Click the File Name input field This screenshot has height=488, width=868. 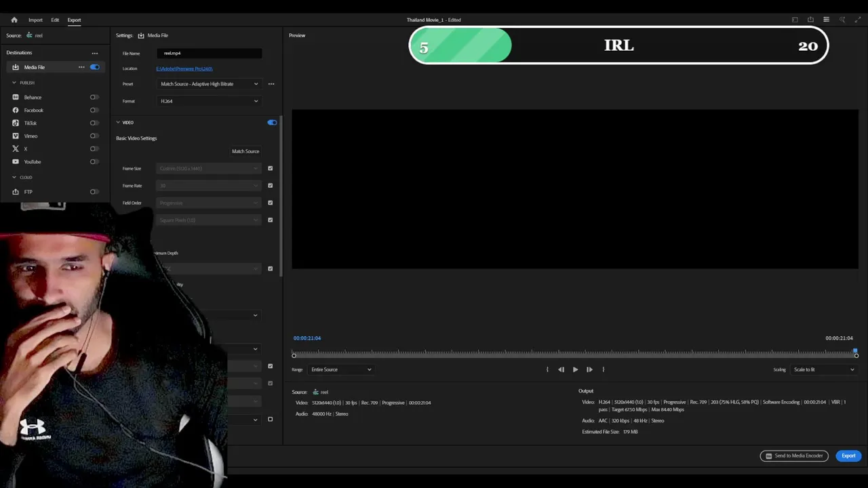pos(209,53)
